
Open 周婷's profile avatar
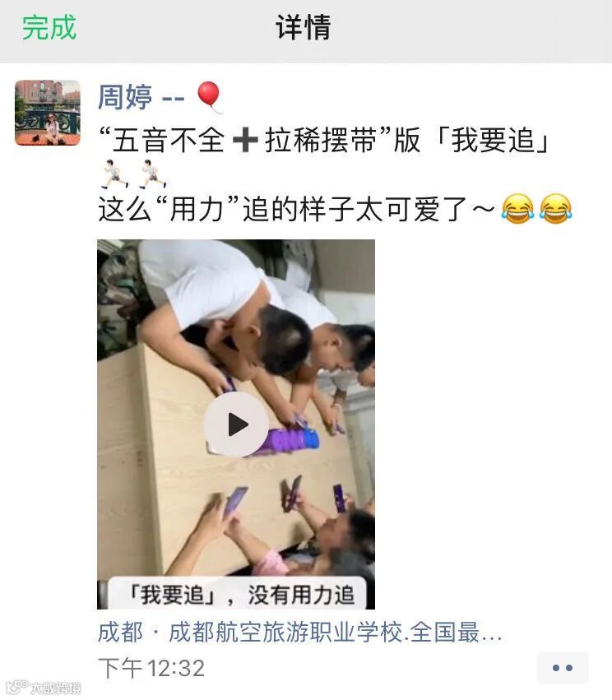[x=48, y=113]
